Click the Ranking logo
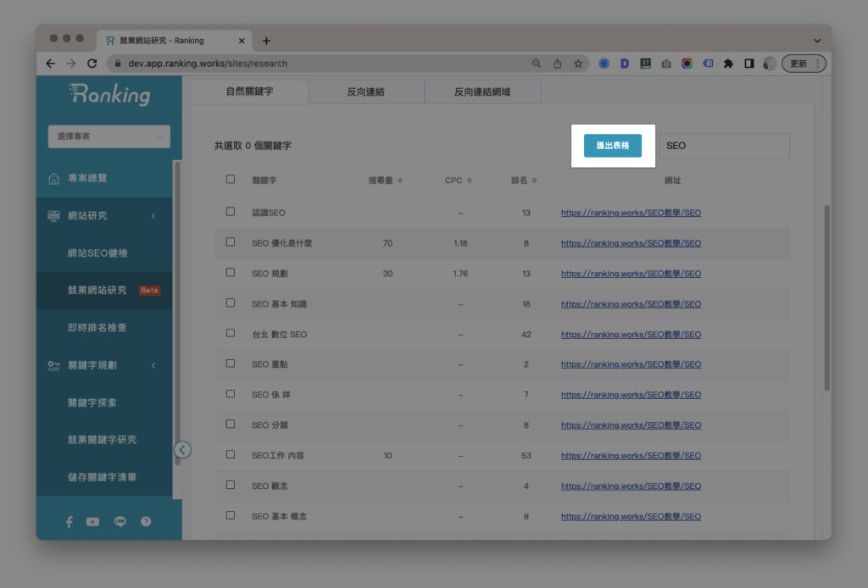This screenshot has width=868, height=588. [109, 95]
